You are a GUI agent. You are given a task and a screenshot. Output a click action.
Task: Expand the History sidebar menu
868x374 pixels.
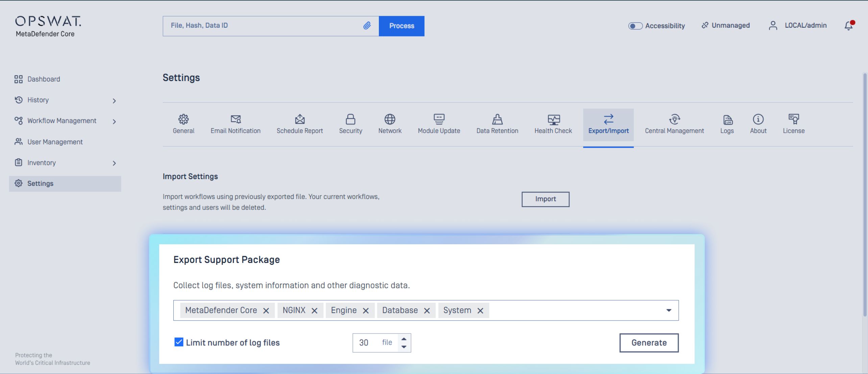(114, 101)
